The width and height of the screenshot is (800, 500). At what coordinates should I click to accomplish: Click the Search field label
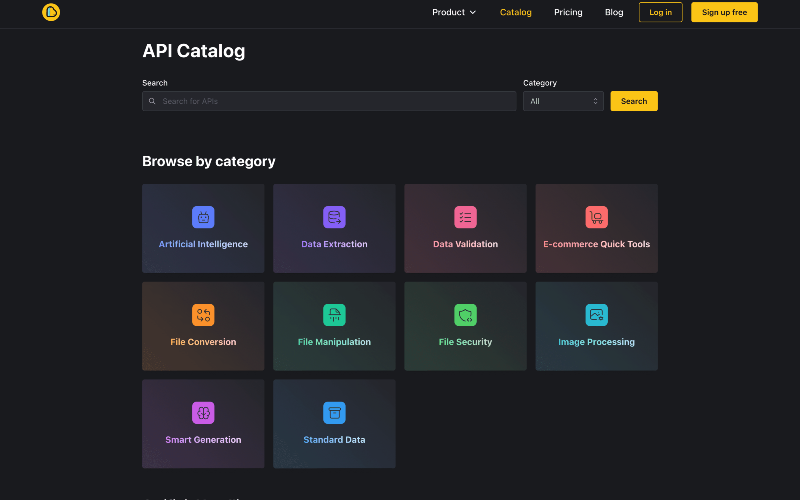pos(155,83)
